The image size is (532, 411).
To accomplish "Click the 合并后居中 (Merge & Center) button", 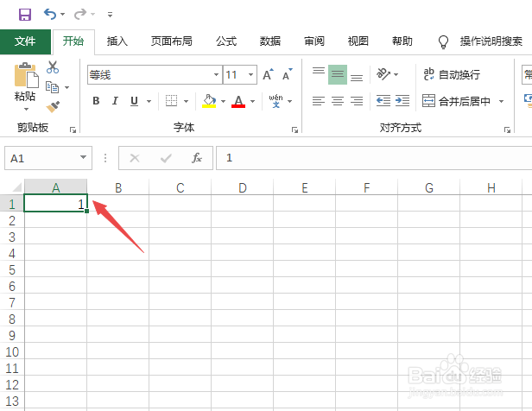I will tap(457, 101).
